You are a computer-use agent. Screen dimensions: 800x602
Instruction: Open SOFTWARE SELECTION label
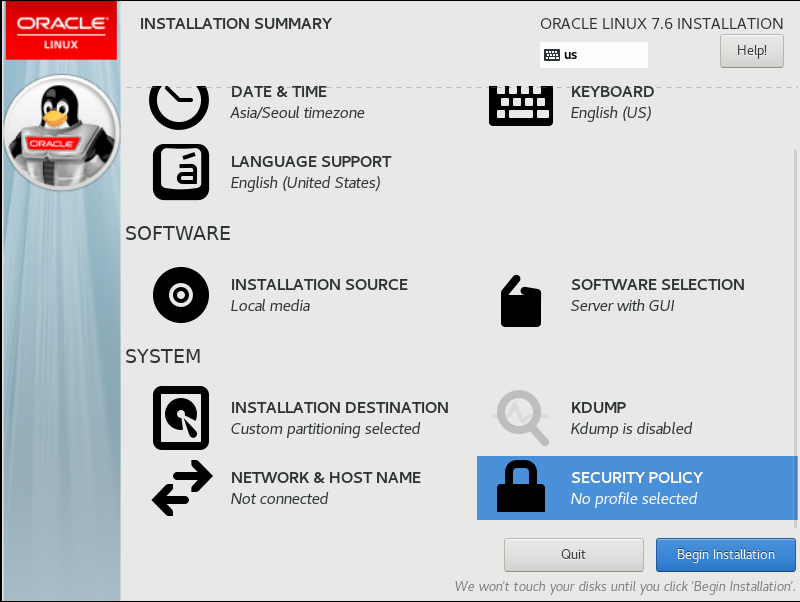tap(658, 285)
